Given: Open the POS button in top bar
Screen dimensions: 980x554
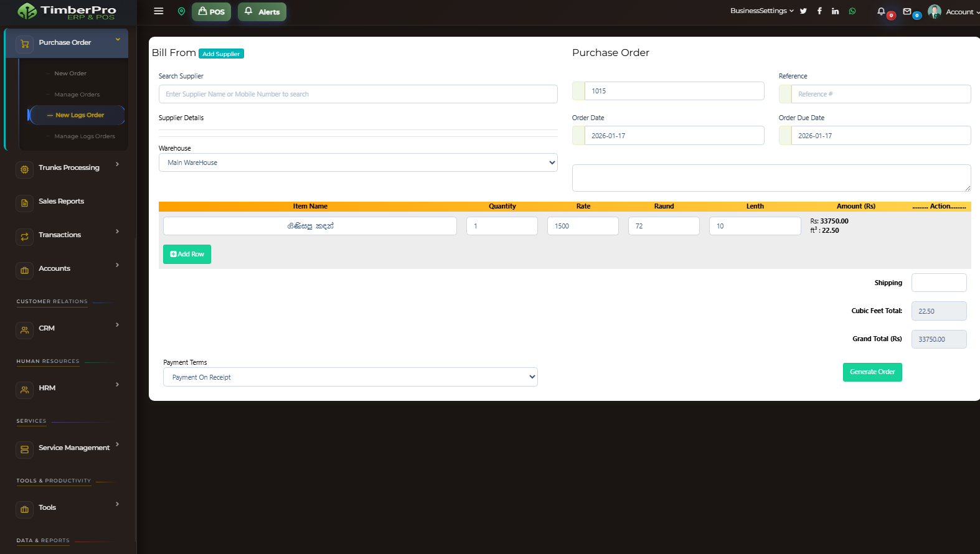Looking at the screenshot, I should pos(211,12).
